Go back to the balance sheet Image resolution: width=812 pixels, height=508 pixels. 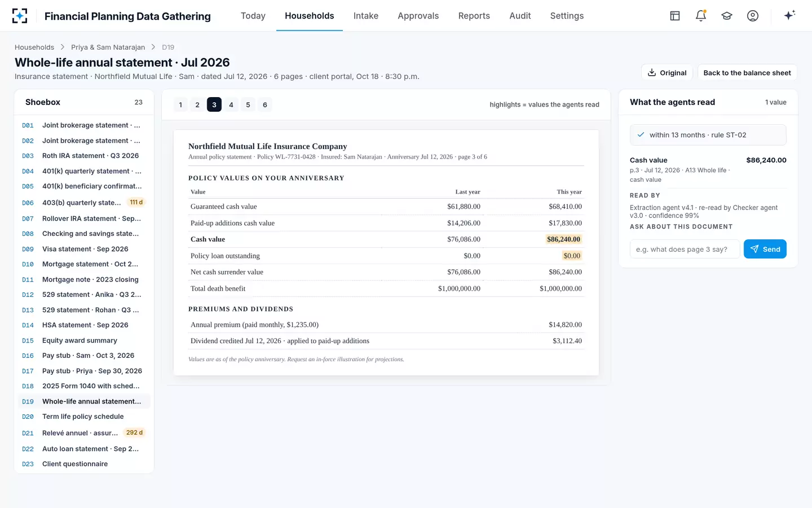[747, 73]
